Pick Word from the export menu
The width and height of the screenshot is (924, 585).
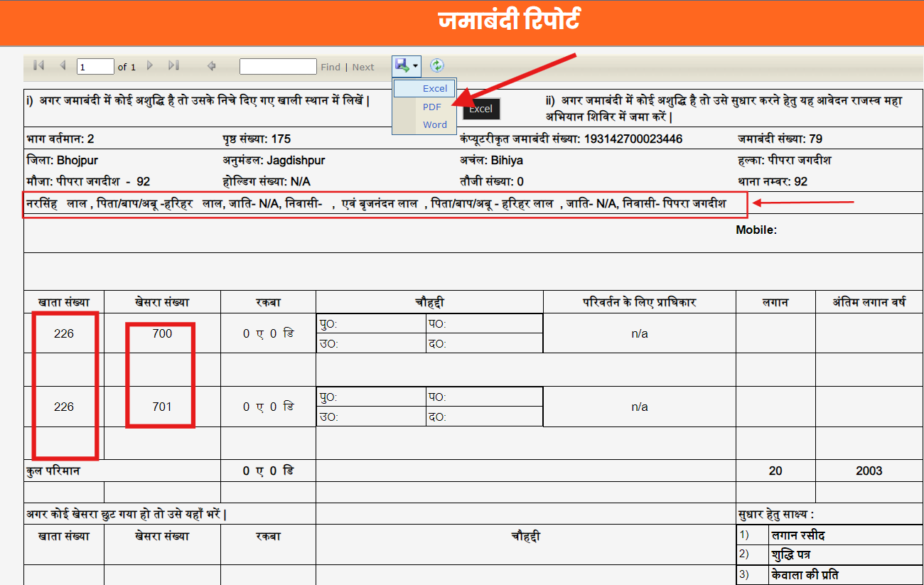click(434, 124)
